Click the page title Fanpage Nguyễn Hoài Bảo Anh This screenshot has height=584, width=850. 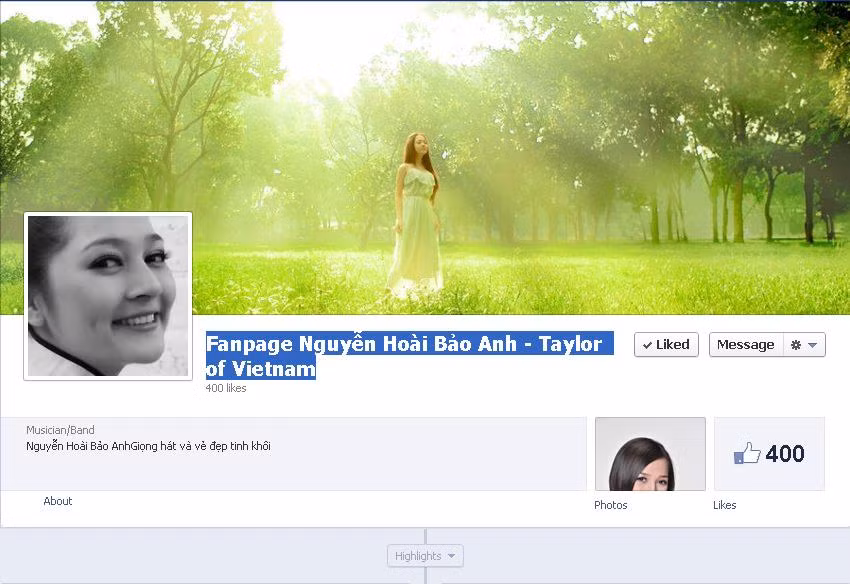pos(409,356)
